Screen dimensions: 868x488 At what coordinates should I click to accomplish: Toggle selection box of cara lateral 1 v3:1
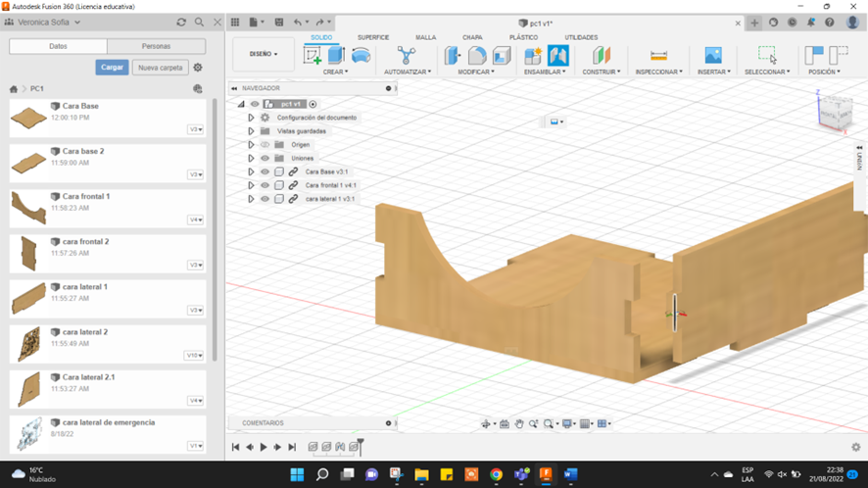(x=279, y=199)
